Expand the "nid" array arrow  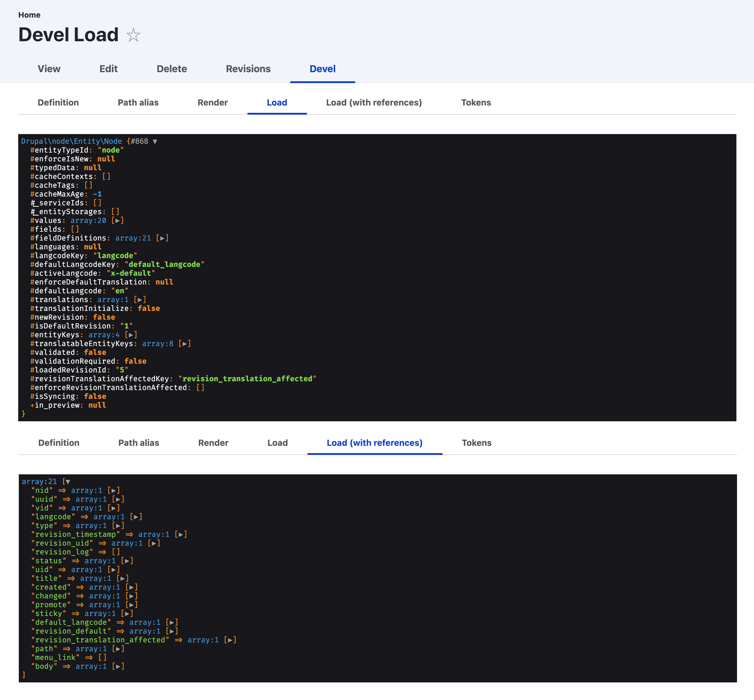114,490
